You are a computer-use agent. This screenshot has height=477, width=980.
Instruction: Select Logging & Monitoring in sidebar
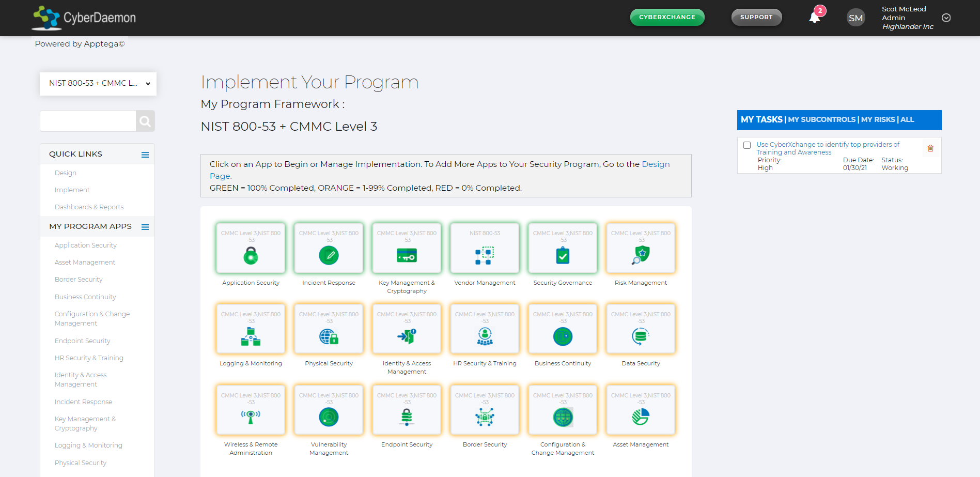(x=88, y=445)
